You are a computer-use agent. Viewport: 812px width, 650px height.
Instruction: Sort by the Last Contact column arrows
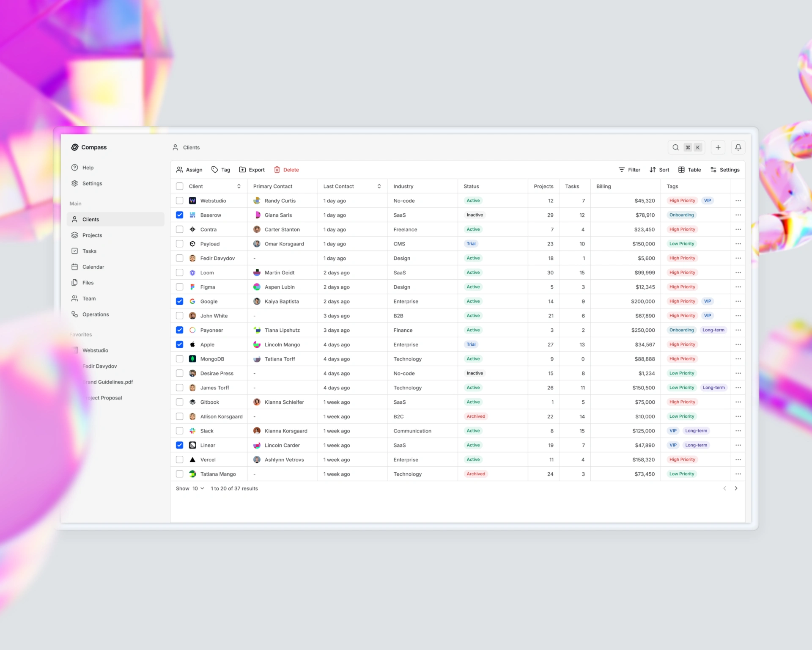click(x=379, y=186)
